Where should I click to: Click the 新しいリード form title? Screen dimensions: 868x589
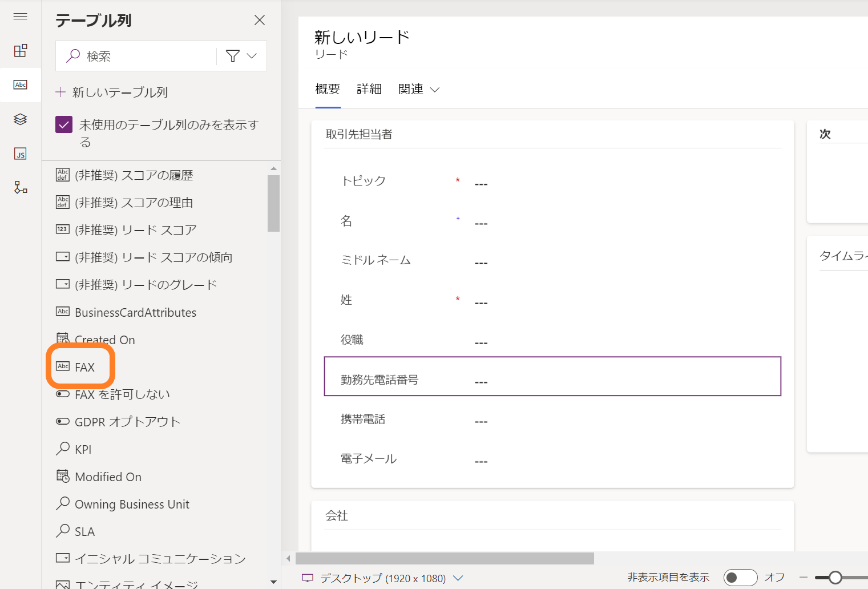[362, 37]
